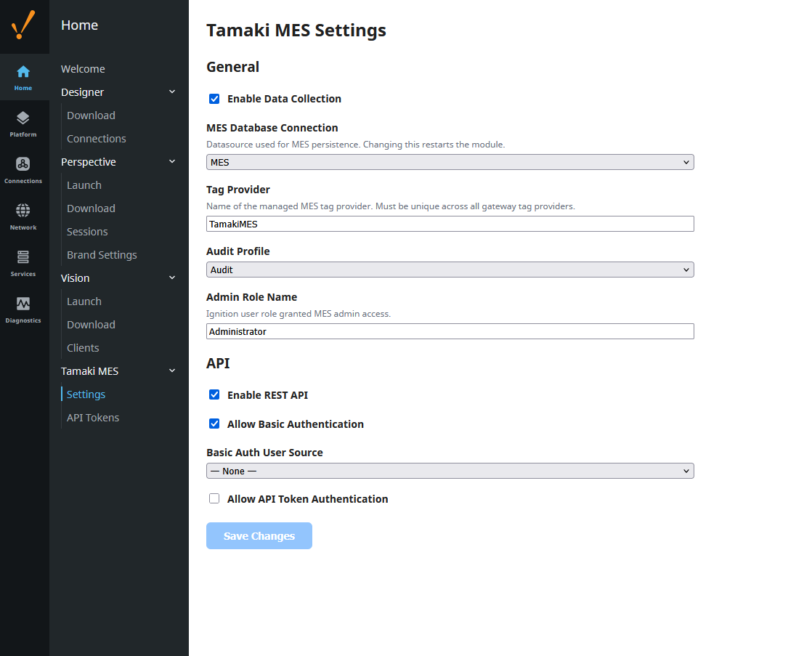Check Allow API Token Authentication
This screenshot has height=656, width=812.
[x=214, y=498]
